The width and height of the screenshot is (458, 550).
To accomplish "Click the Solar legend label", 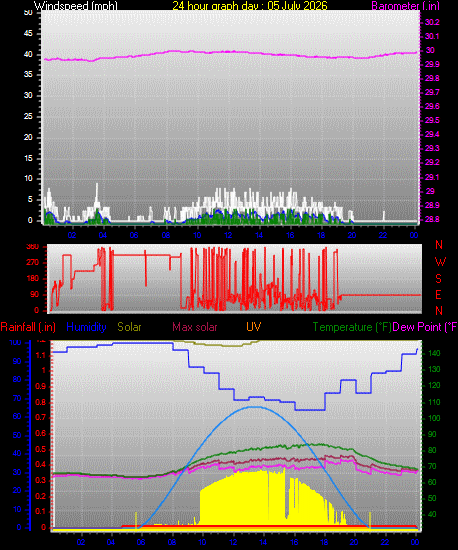I will [x=129, y=327].
